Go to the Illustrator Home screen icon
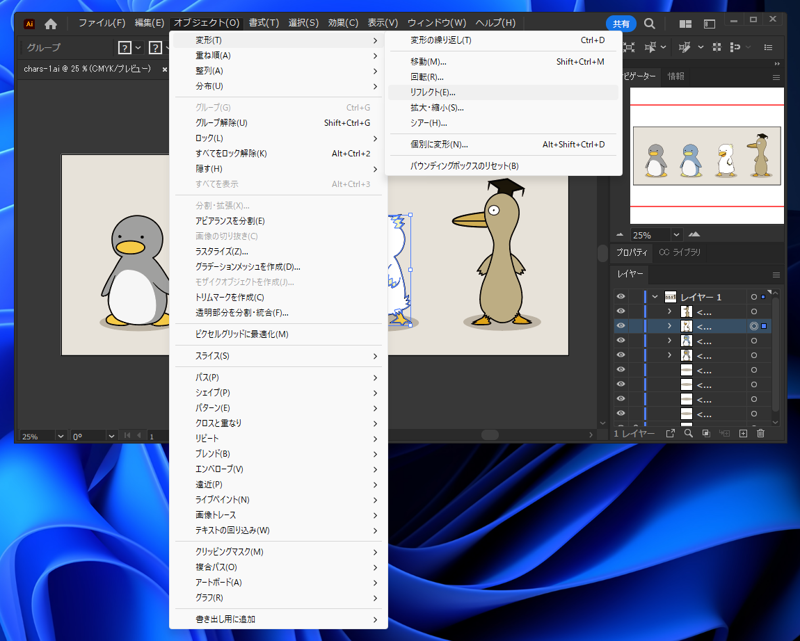Image resolution: width=800 pixels, height=641 pixels. point(51,23)
